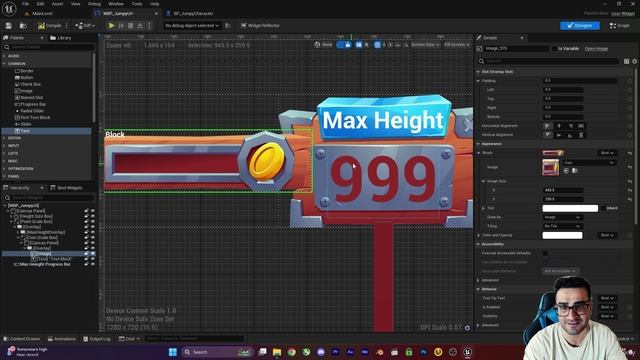Click the Hierarchy search field

coord(49,198)
